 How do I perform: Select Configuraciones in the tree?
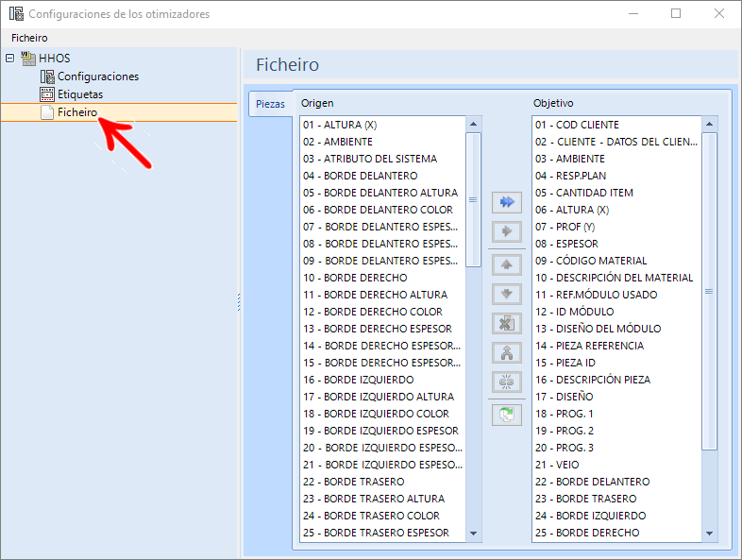pos(98,76)
